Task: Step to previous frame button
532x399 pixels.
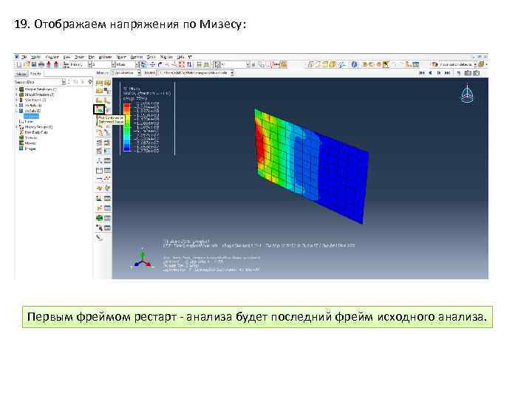Action: coord(431,72)
